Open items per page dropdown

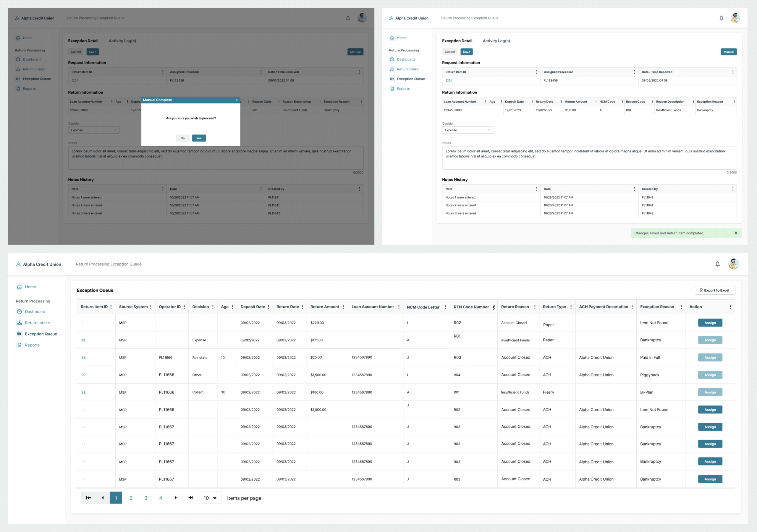(x=210, y=498)
